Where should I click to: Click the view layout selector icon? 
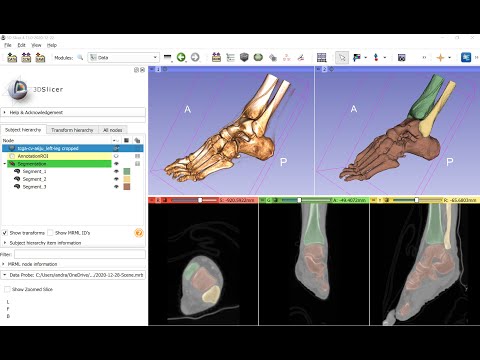322,58
